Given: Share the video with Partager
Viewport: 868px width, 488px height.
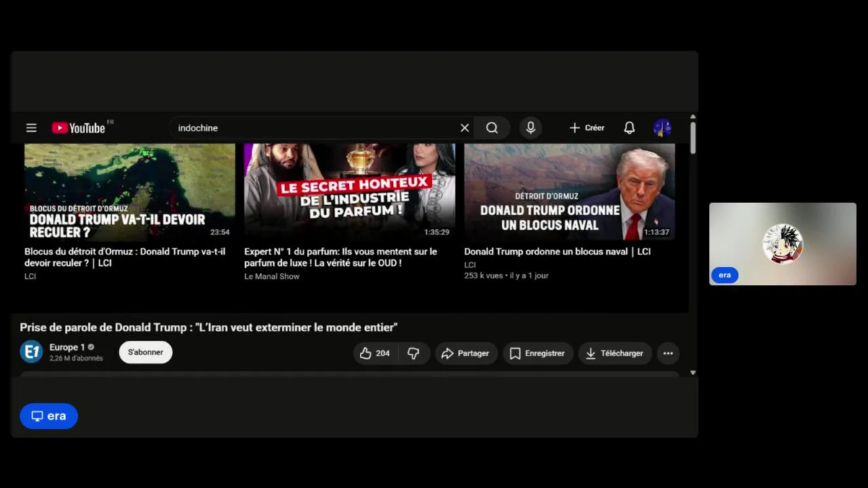Looking at the screenshot, I should coord(466,353).
